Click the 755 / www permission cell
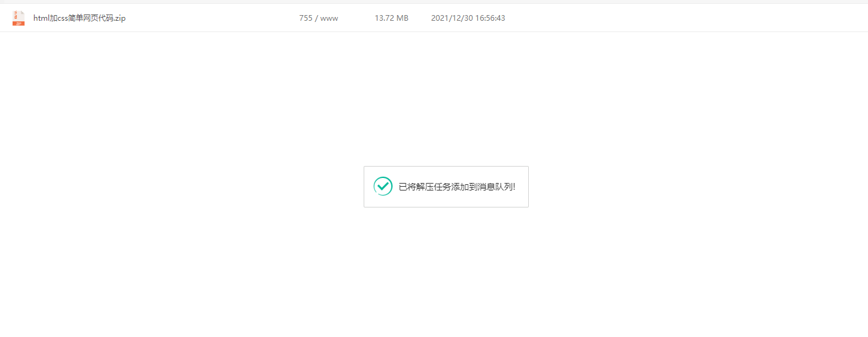 318,18
